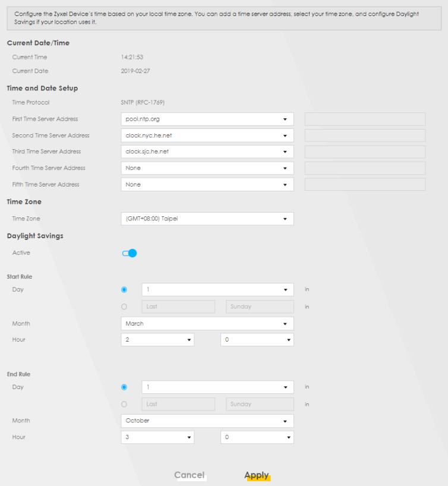Viewport: 448px width, 486px height.
Task: Click the Apply button
Action: click(257, 475)
